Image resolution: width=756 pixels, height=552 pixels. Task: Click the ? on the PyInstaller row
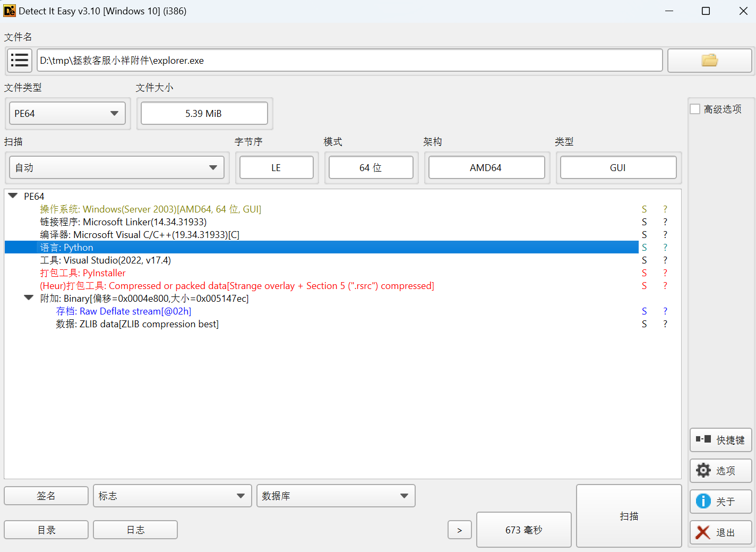click(665, 273)
